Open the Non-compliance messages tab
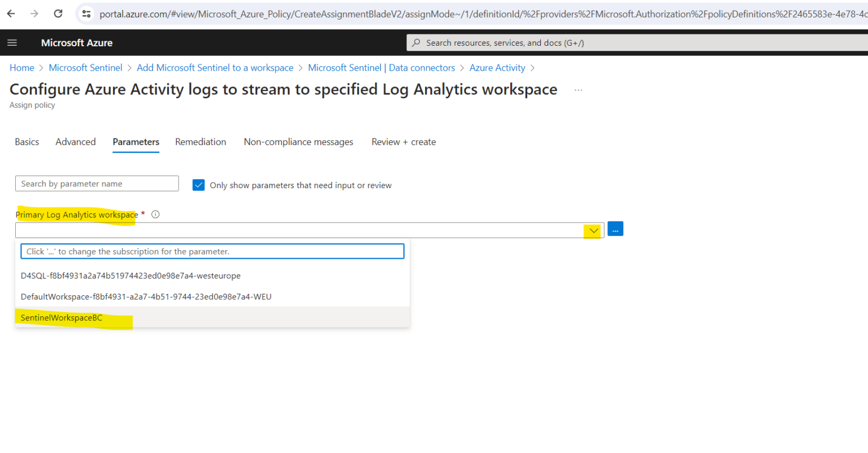The width and height of the screenshot is (868, 453). (298, 142)
